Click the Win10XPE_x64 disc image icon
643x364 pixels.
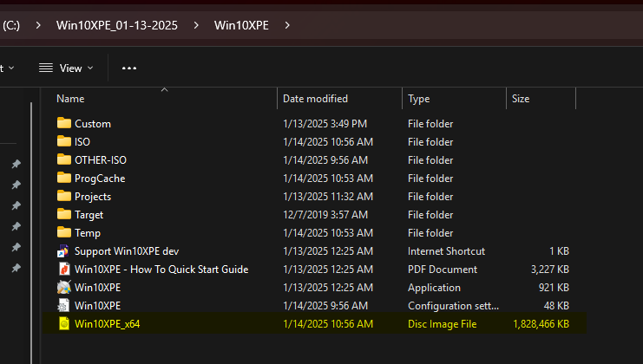coord(63,323)
